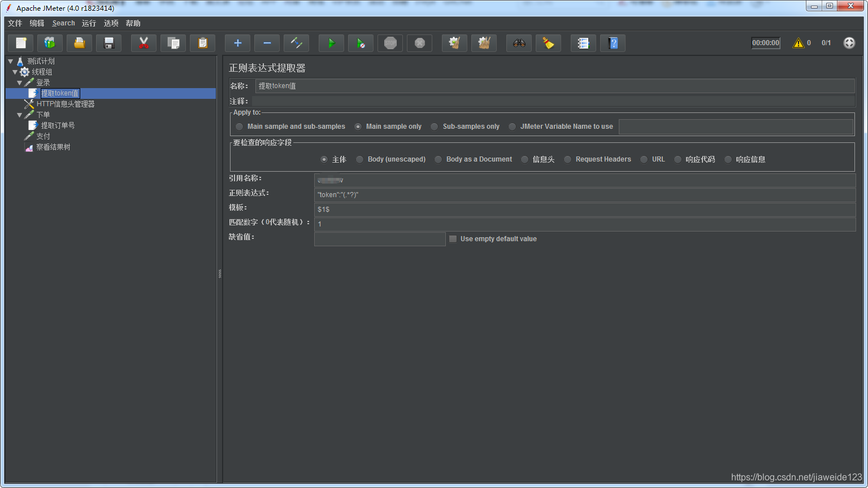Collapse the 测试计划 tree node

[11, 61]
